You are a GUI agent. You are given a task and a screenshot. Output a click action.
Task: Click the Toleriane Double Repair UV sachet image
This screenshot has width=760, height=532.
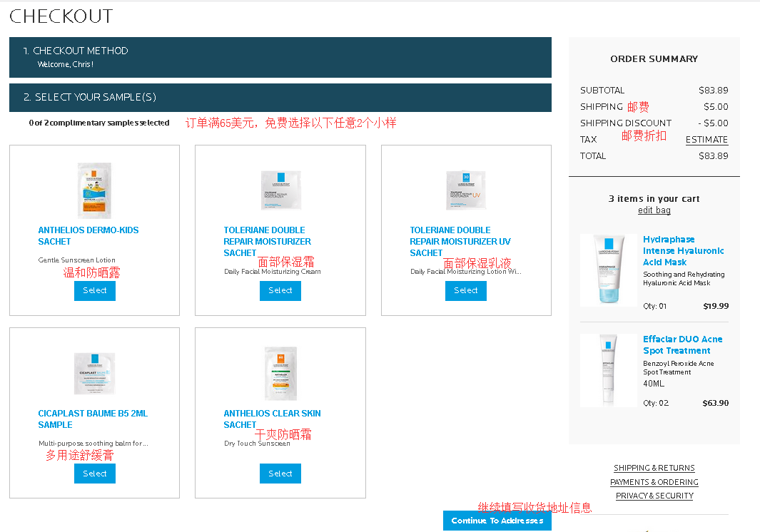click(466, 190)
